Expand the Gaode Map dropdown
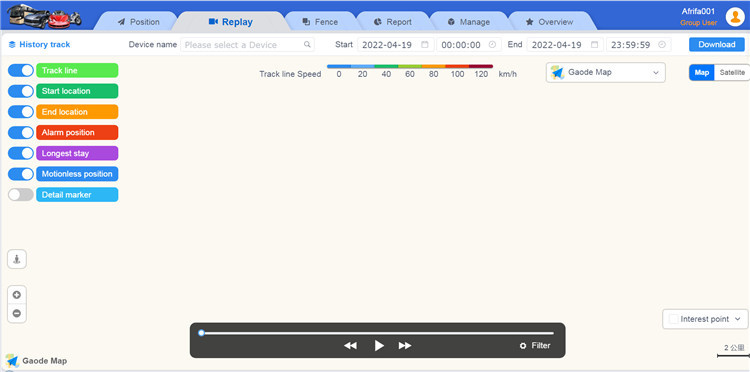Screen dimensions: 750x372 click(606, 73)
